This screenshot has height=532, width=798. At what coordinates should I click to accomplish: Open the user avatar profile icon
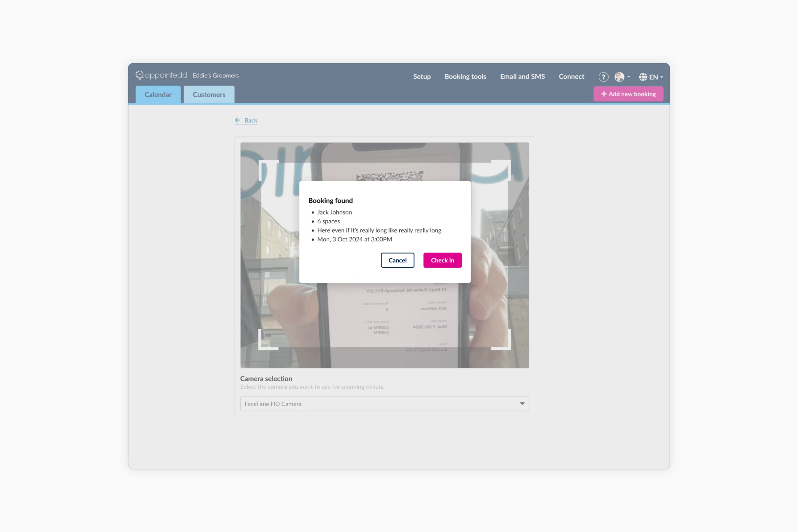tap(620, 77)
